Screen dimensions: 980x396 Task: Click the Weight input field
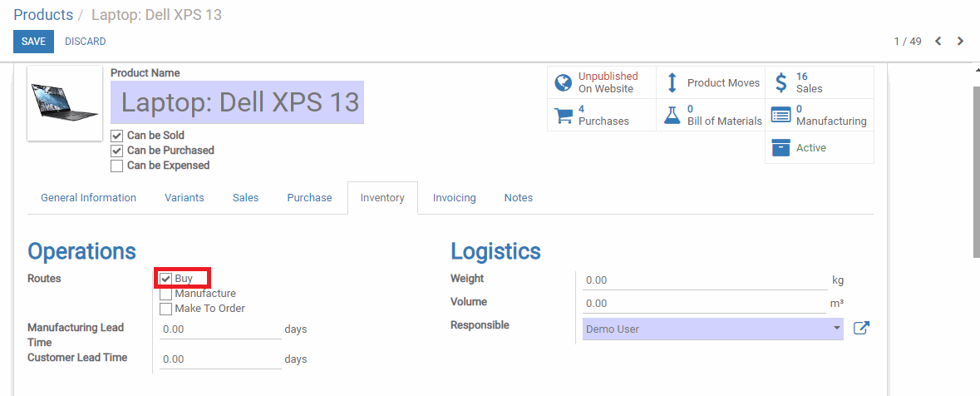pos(705,280)
